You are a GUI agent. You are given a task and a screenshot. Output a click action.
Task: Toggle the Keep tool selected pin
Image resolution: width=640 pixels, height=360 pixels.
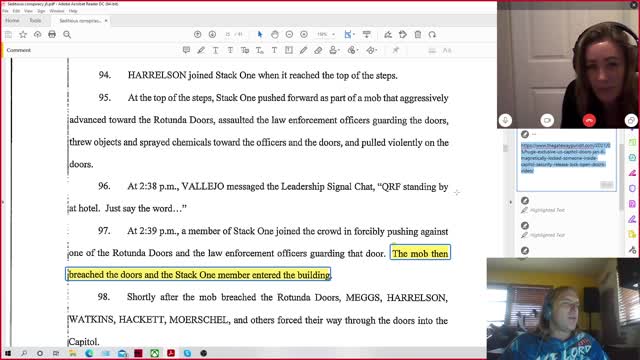(396, 50)
